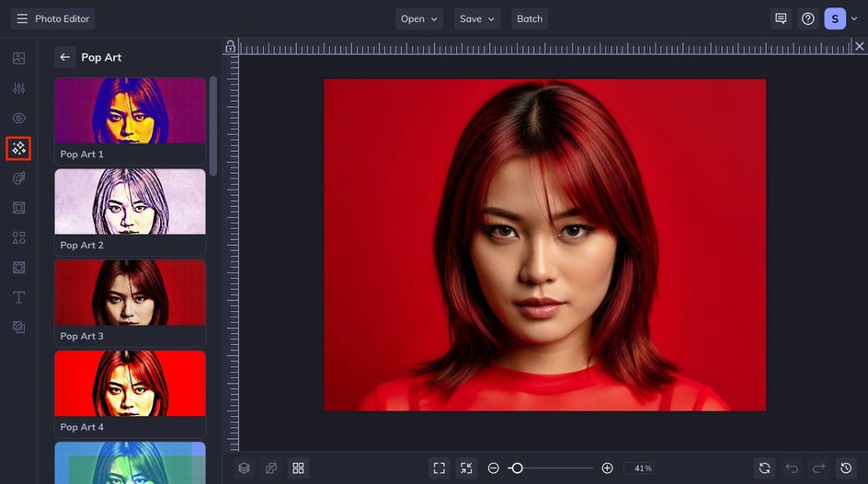Click the user avatar S
This screenshot has width=868, height=484.
pos(835,18)
